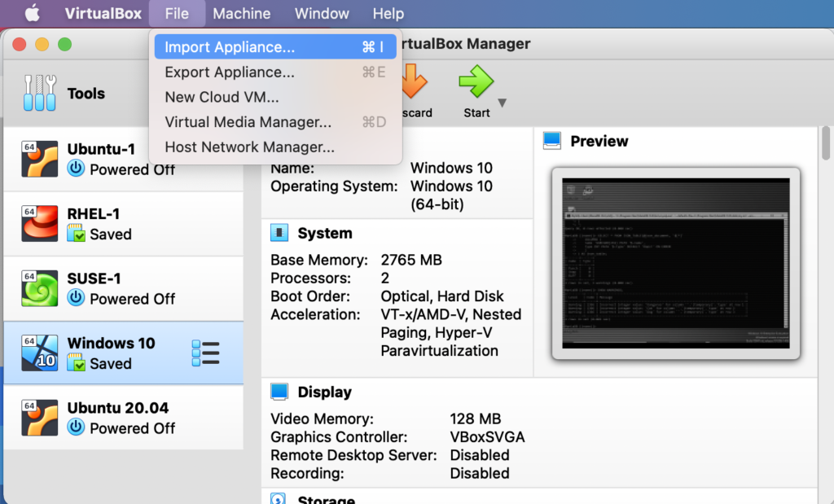Click the Windows 10 preview thumbnail
This screenshot has height=504, width=834.
pyautogui.click(x=676, y=264)
